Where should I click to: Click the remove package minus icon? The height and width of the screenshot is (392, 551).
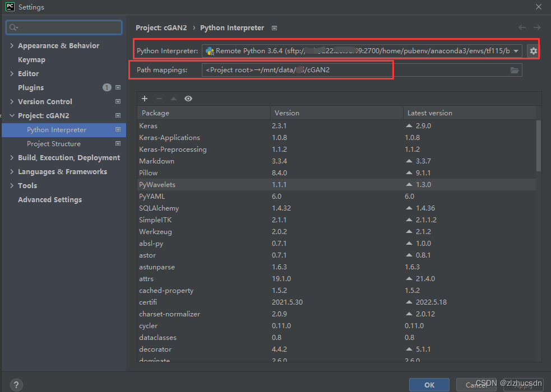click(159, 99)
